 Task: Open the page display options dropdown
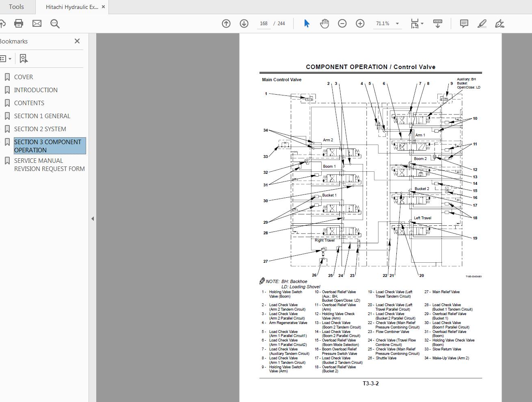pos(438,23)
